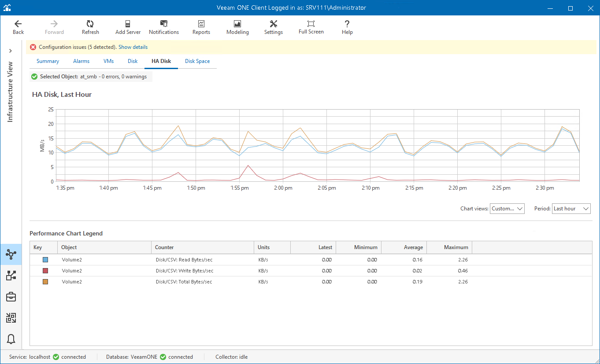Open the Reports toolbar item
Image resolution: width=600 pixels, height=364 pixels.
(x=201, y=27)
